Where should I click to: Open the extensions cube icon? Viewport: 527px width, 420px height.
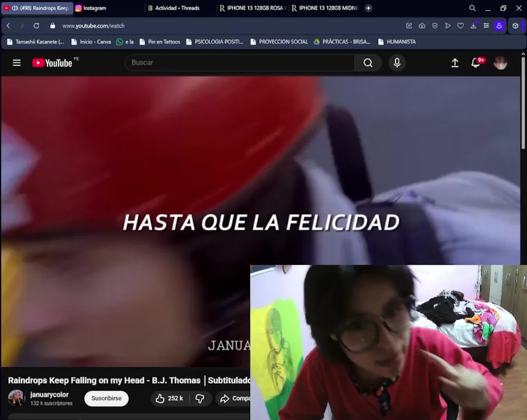515,26
